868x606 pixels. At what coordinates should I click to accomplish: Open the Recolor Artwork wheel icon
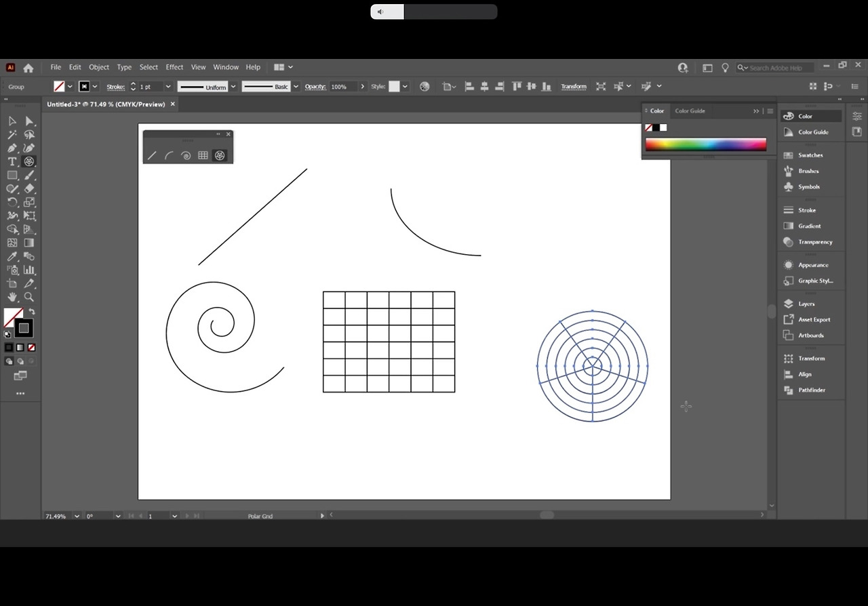point(425,86)
